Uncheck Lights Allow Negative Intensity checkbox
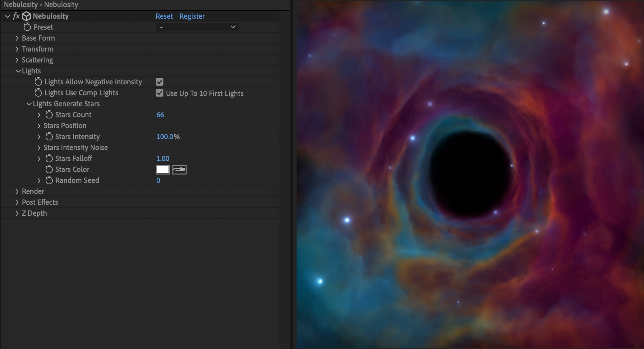 [160, 82]
